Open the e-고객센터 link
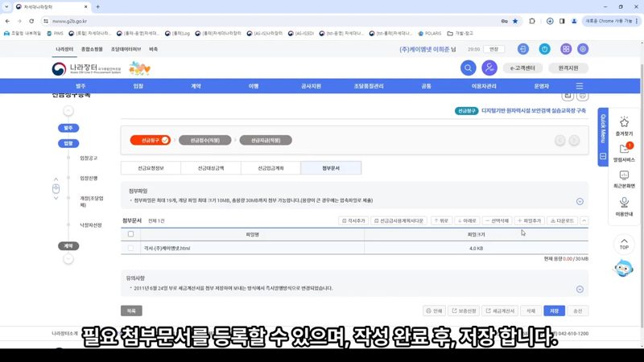 pos(522,68)
